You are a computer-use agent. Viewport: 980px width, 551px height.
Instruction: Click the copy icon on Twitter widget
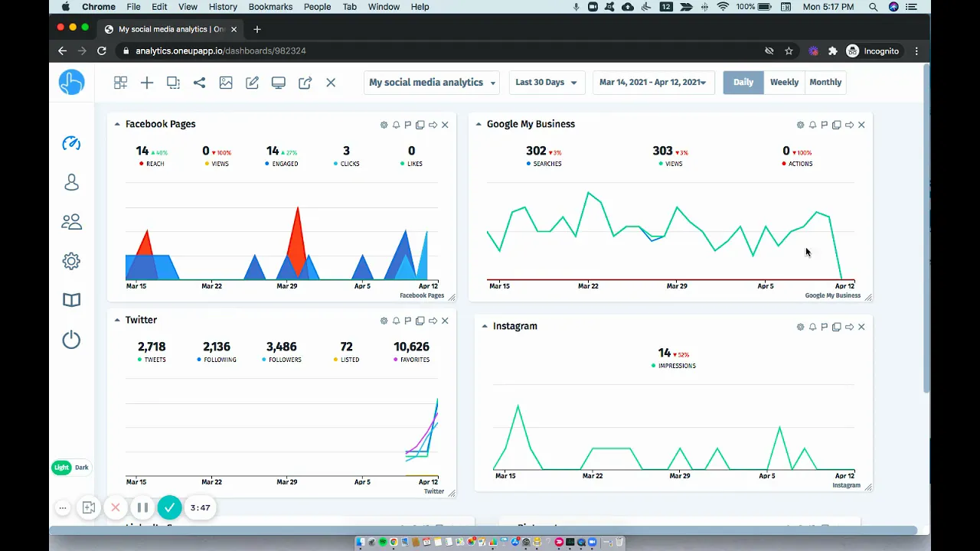[420, 321]
